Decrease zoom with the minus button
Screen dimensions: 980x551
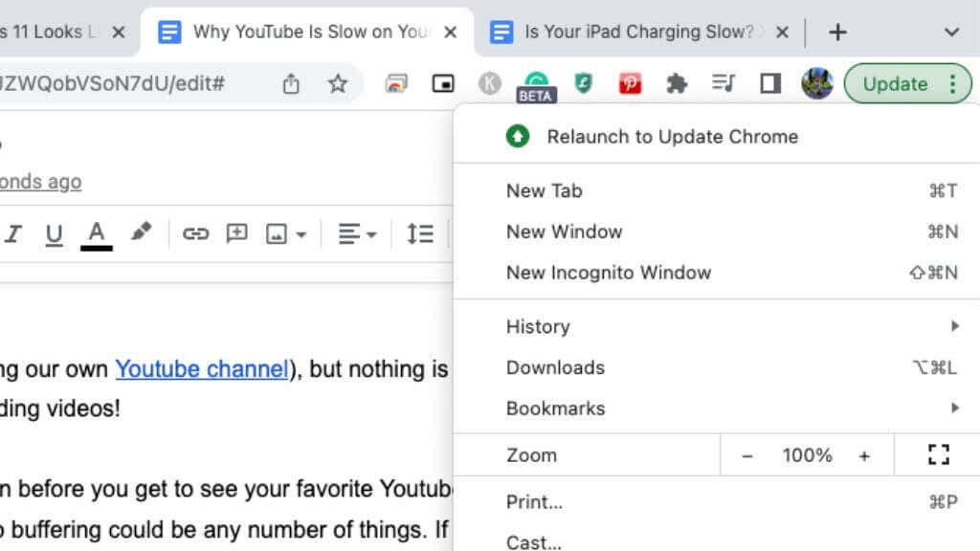pos(746,456)
